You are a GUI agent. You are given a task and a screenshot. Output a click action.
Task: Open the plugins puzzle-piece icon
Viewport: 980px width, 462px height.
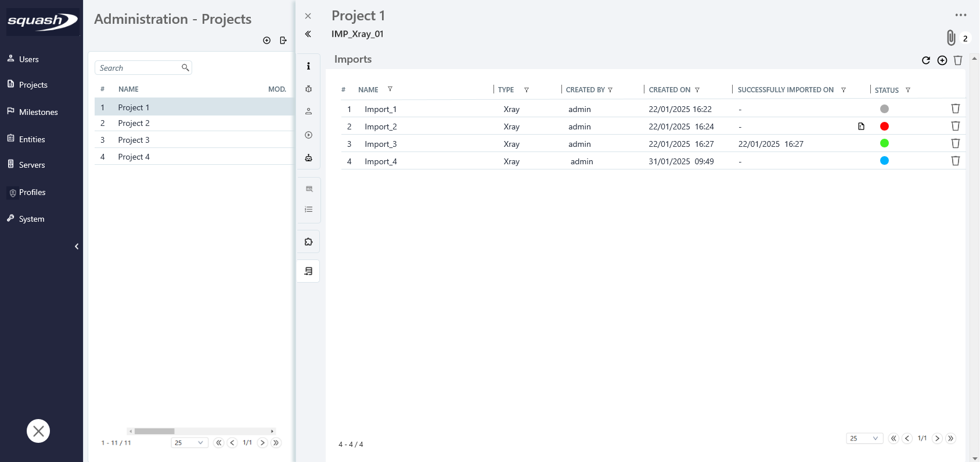[308, 241]
